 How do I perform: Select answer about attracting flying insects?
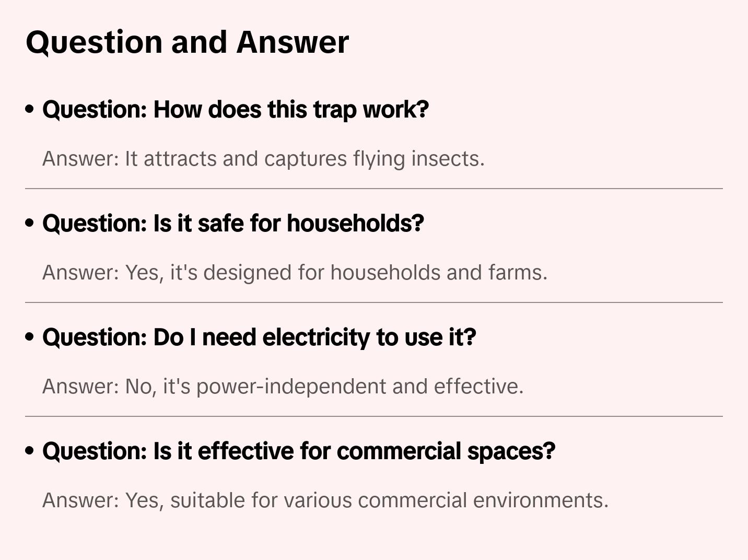coord(263,159)
